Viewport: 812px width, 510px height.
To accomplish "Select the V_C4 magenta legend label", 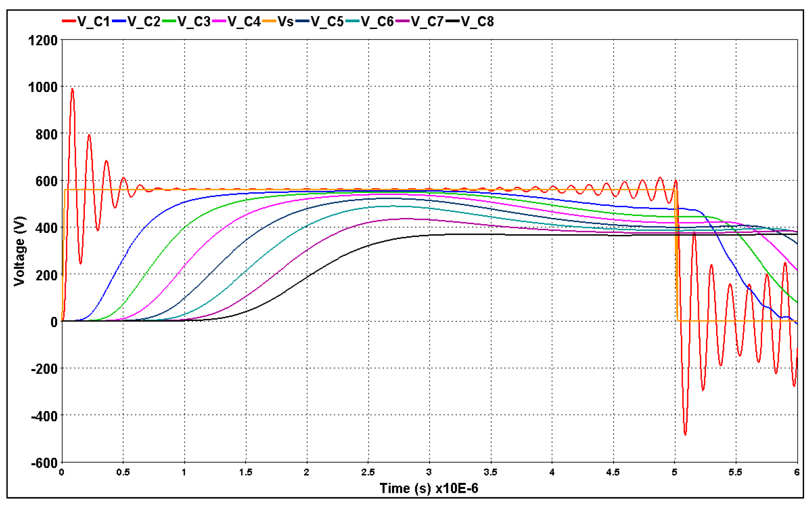I will point(244,22).
